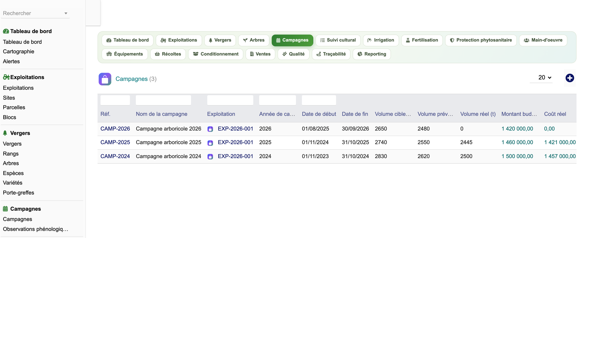Sort by Nom de la campagne header
The image size is (589, 364).
162,114
